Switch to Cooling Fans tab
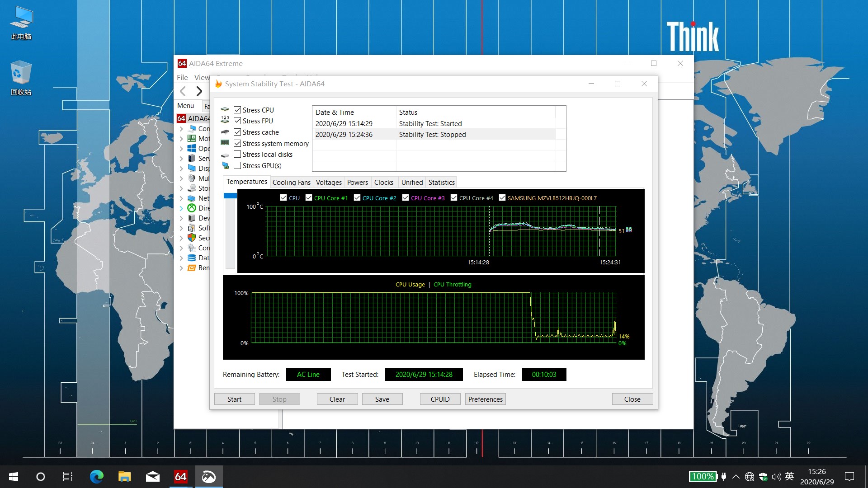The height and width of the screenshot is (488, 868). pyautogui.click(x=292, y=182)
